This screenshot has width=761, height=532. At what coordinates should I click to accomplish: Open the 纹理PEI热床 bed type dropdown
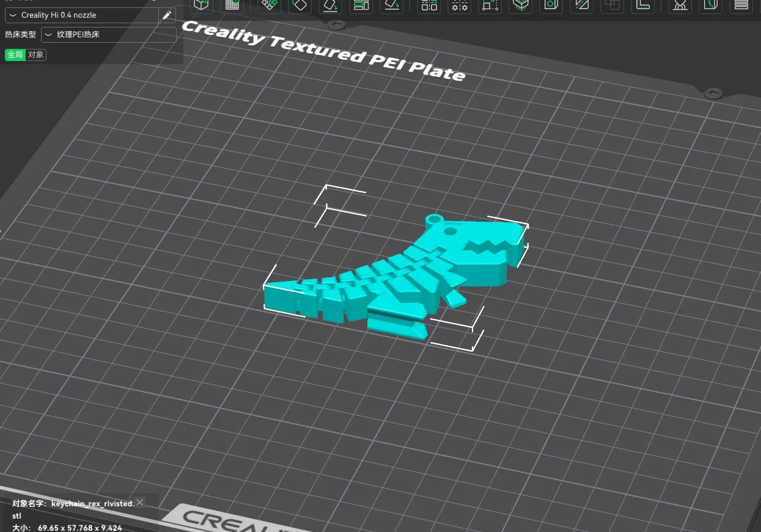(109, 35)
